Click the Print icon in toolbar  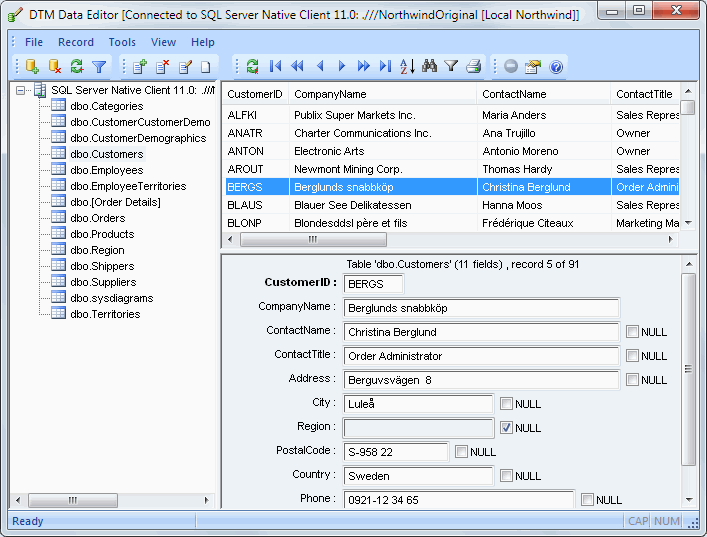(x=473, y=67)
